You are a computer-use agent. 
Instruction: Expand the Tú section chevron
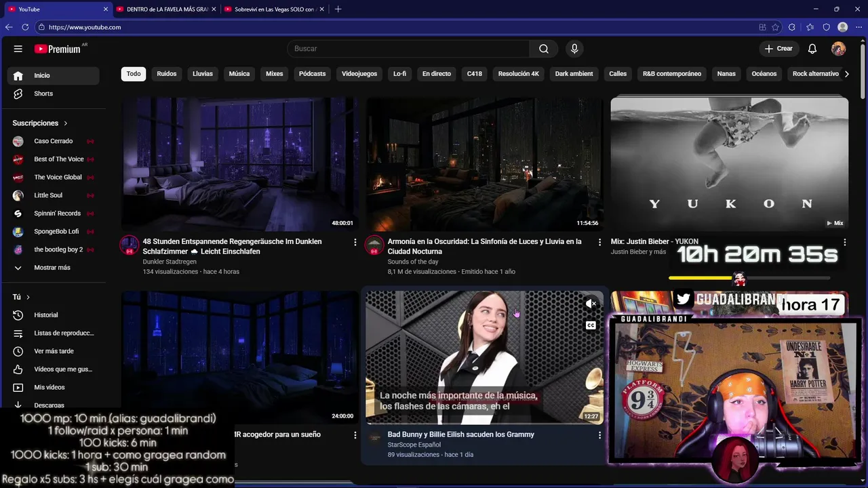pyautogui.click(x=28, y=297)
